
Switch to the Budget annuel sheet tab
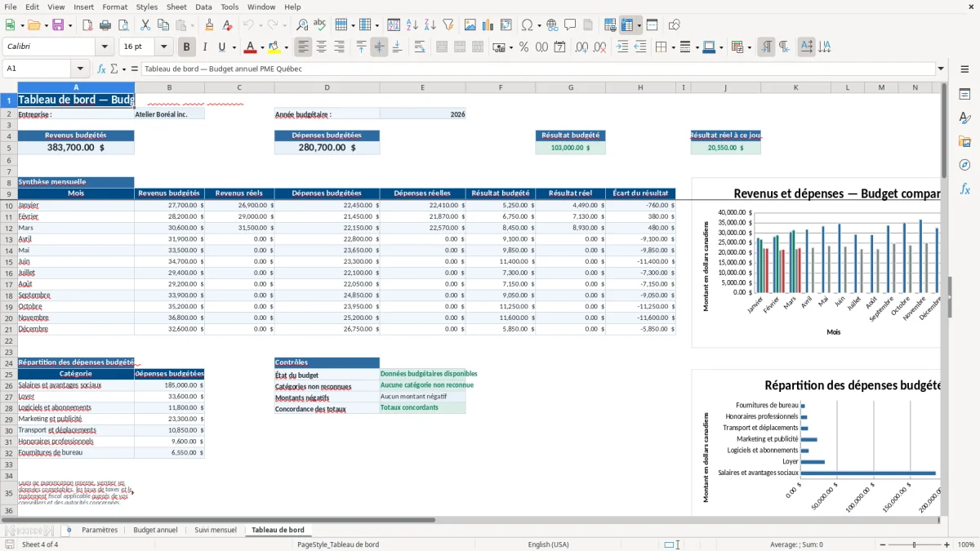pyautogui.click(x=155, y=530)
